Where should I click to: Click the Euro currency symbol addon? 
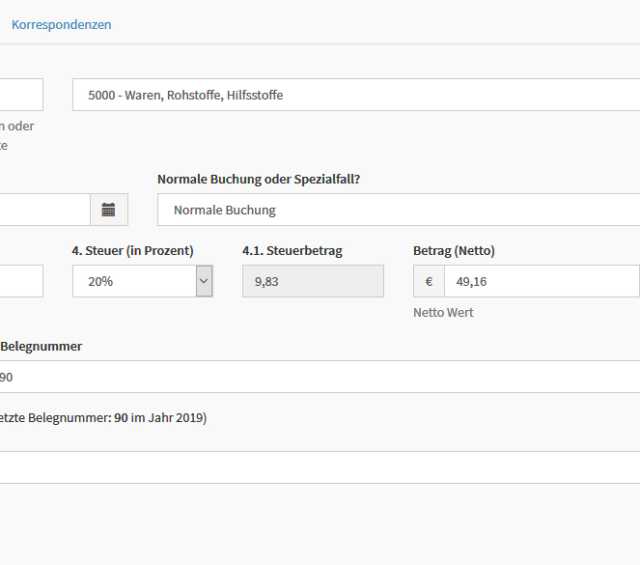(429, 282)
